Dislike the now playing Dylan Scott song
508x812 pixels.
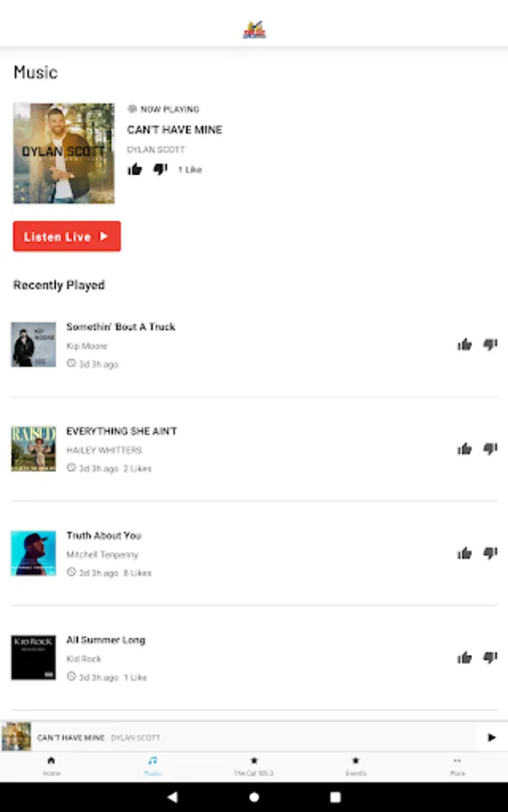click(x=161, y=170)
